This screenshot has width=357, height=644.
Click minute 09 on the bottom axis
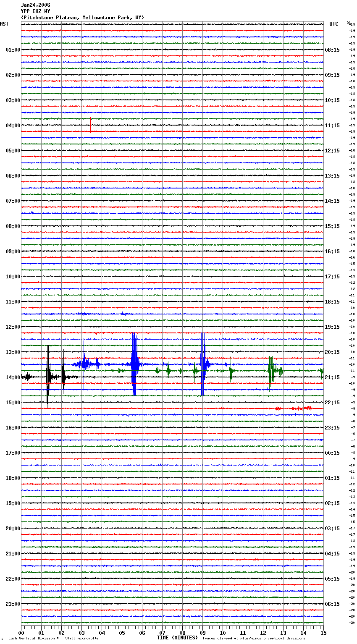pyautogui.click(x=202, y=633)
